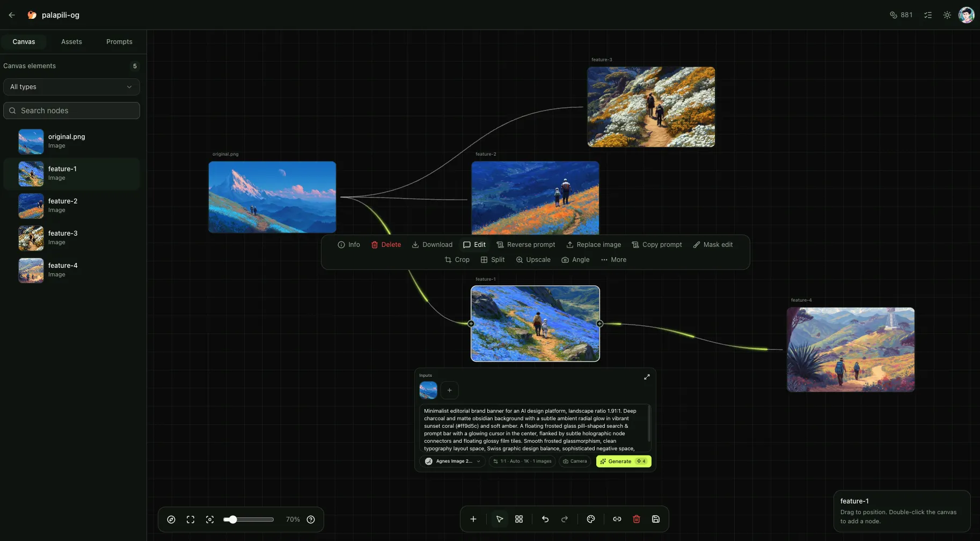
Task: Focus the Search nodes field
Action: coord(71,111)
